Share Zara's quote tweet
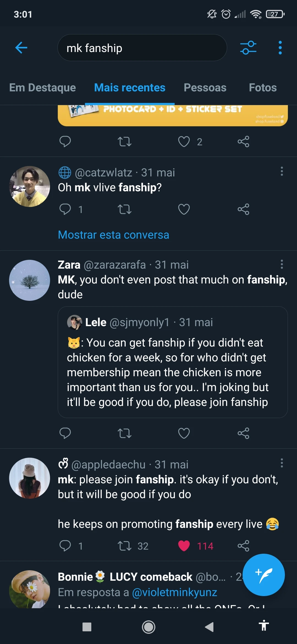 243,433
